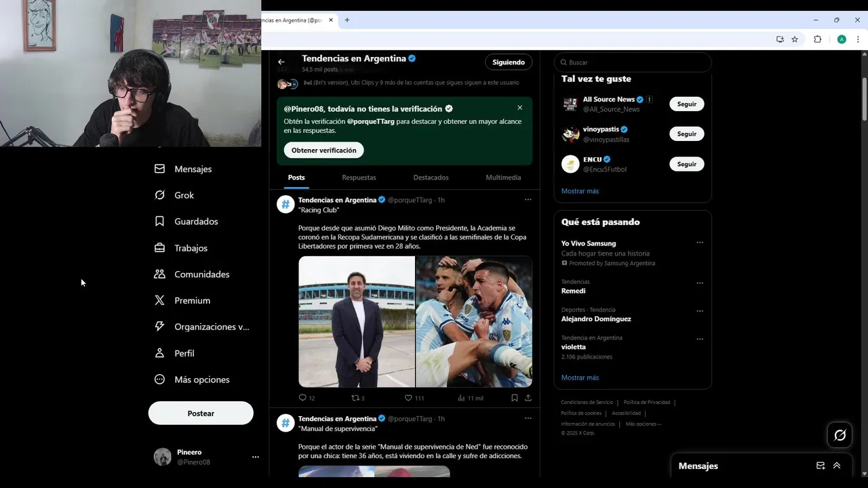Toggle the Siguiendo follow button
Viewport: 868px width, 488px height.
[x=509, y=62]
